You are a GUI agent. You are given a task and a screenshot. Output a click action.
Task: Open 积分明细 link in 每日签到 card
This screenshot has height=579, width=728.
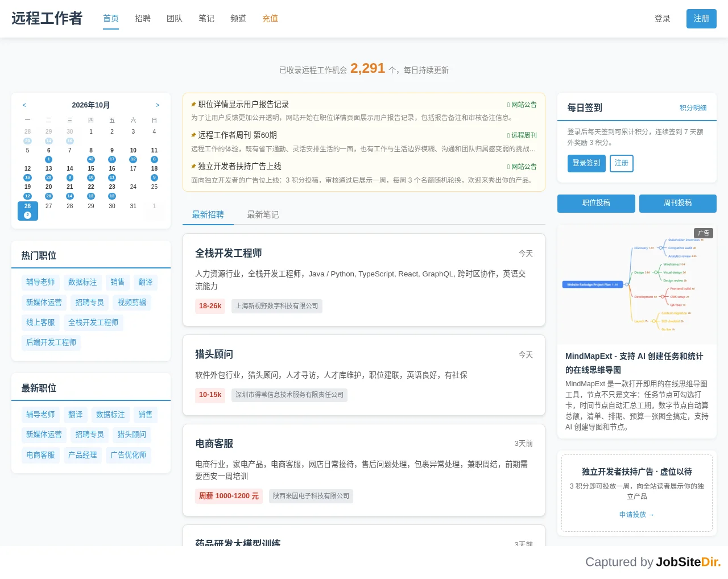click(693, 108)
